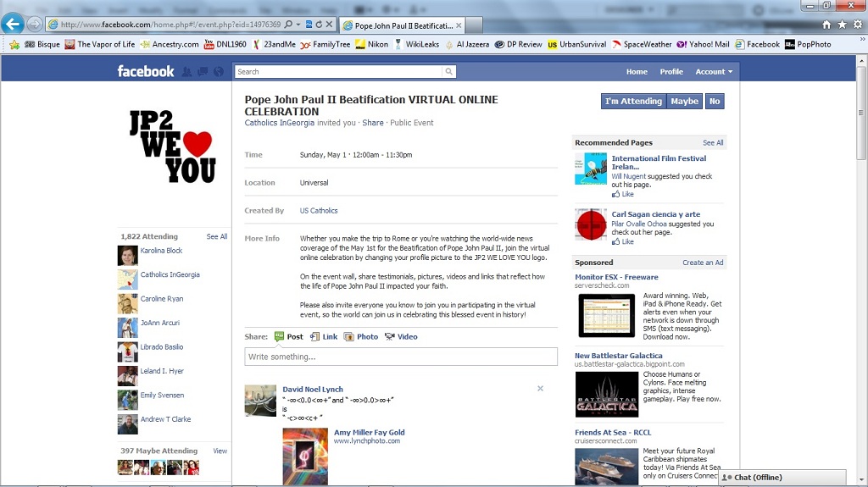Click the JP2 We Love You event picture
Image resolution: width=868 pixels, height=487 pixels.
173,147
